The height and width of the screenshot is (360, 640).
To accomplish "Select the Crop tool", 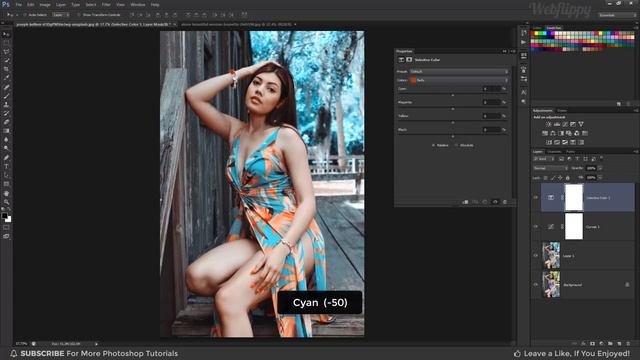I will (6, 69).
